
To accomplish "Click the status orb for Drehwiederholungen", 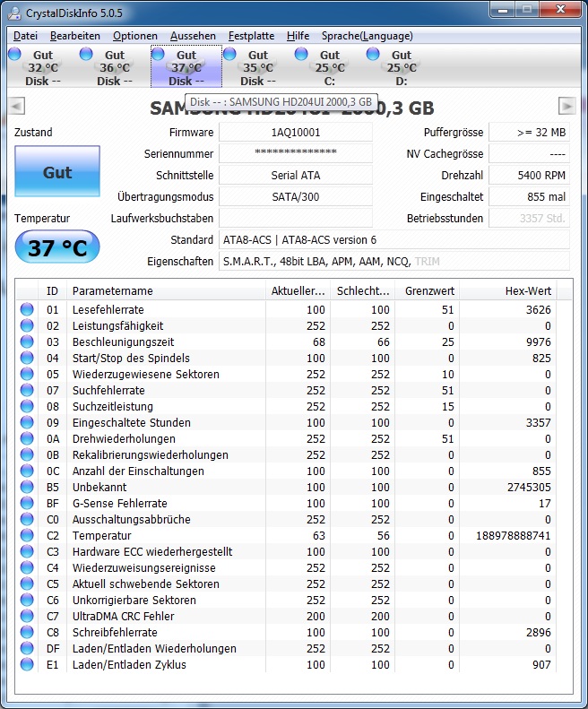I will click(27, 438).
